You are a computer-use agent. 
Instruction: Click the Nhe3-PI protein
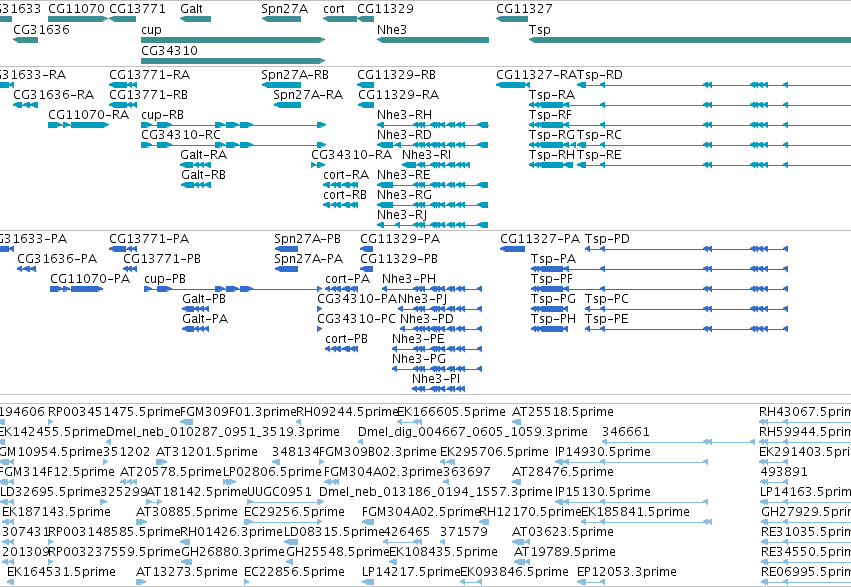439,389
